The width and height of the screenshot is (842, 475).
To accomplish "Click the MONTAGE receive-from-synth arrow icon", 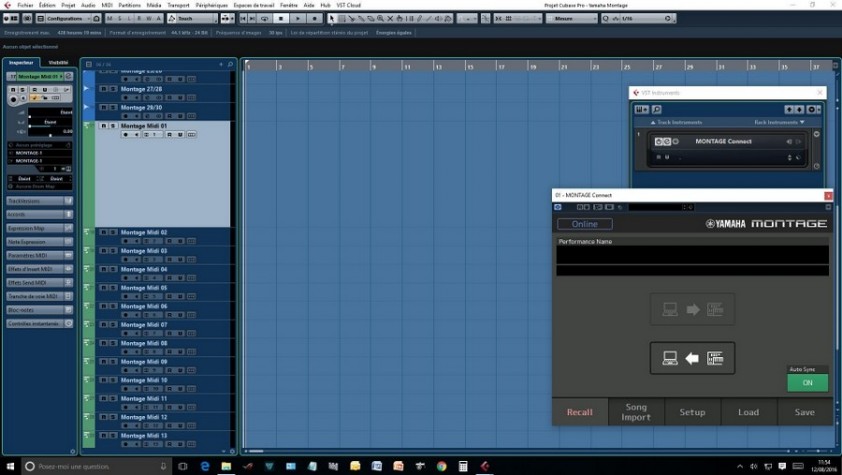I will (x=692, y=358).
